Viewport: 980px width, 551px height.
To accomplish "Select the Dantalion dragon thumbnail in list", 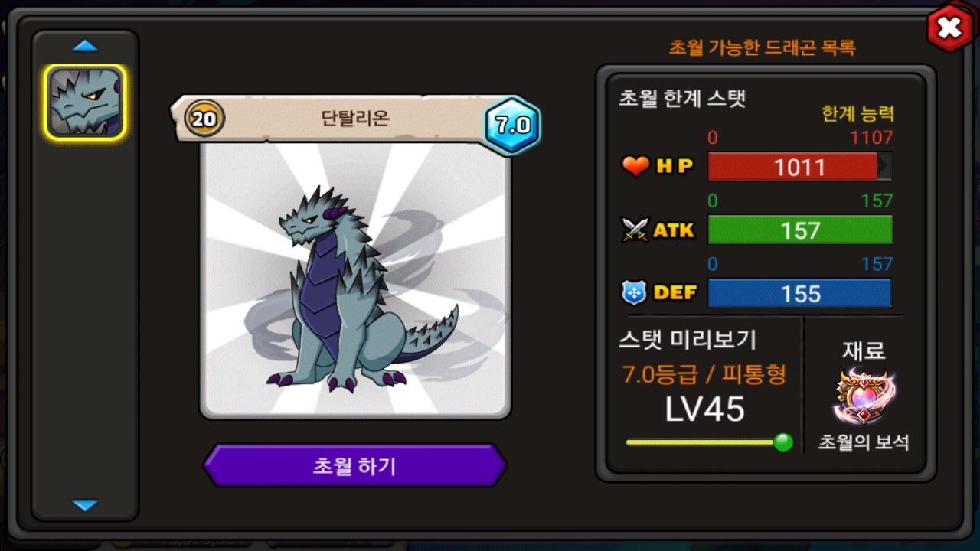I will point(85,103).
